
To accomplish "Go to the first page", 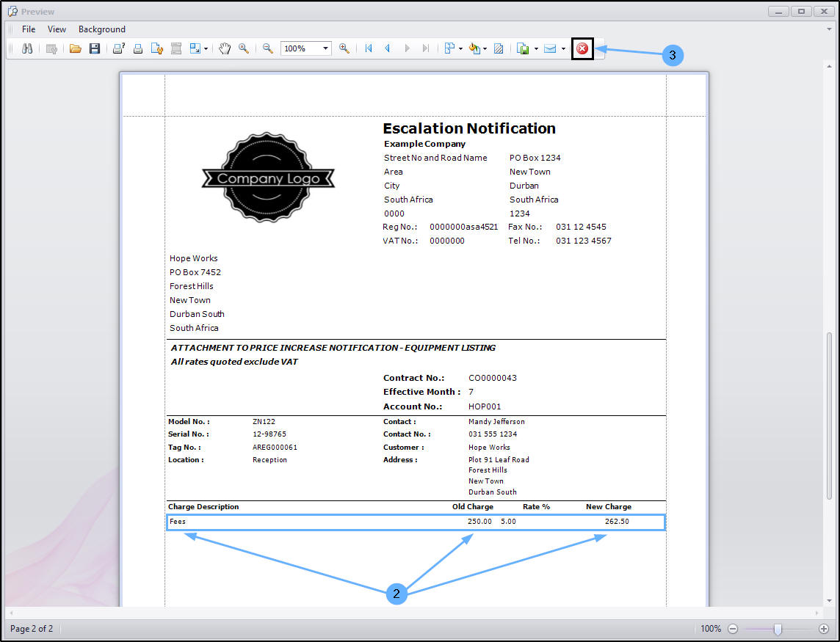I will click(x=369, y=48).
